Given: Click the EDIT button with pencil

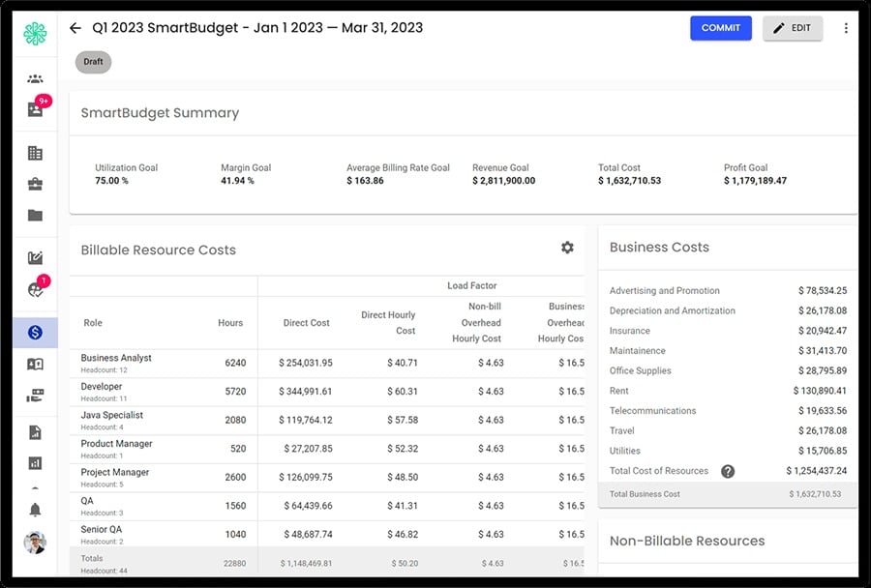Looking at the screenshot, I should click(792, 28).
